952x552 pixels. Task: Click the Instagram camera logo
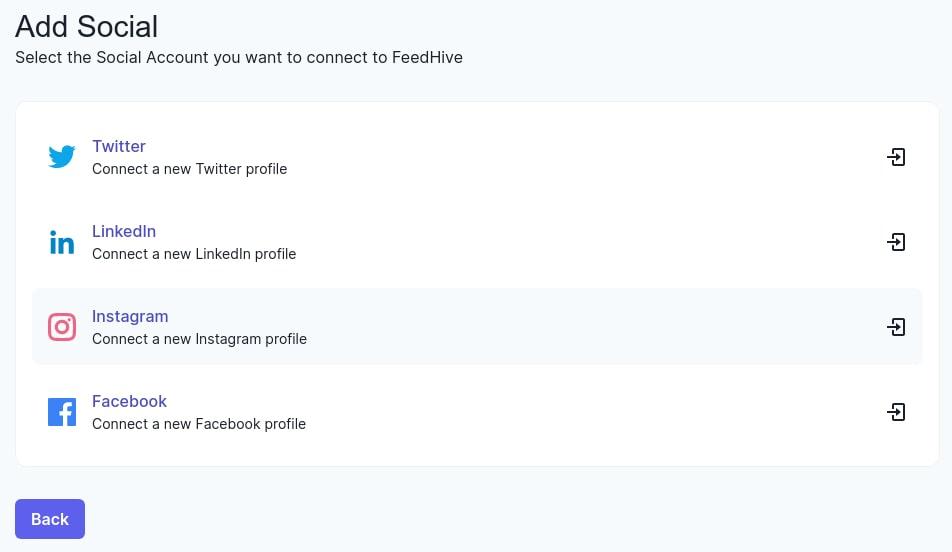62,327
